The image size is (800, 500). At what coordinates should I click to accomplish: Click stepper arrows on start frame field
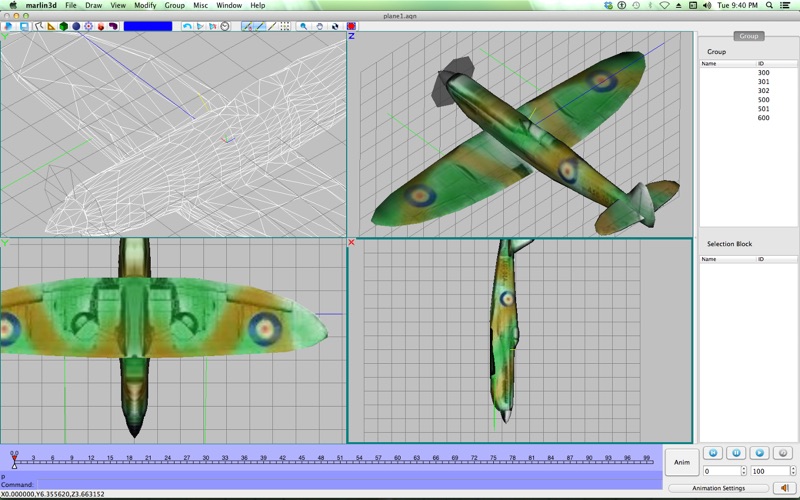(x=743, y=471)
